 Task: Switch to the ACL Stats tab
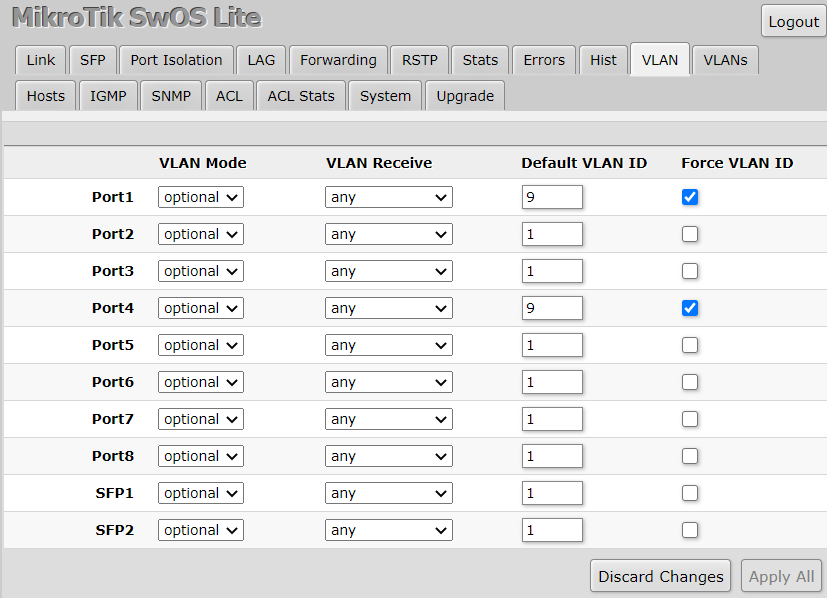point(300,95)
